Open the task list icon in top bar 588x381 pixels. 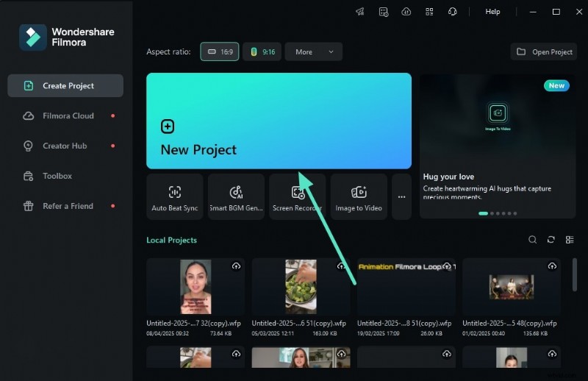[x=383, y=12]
